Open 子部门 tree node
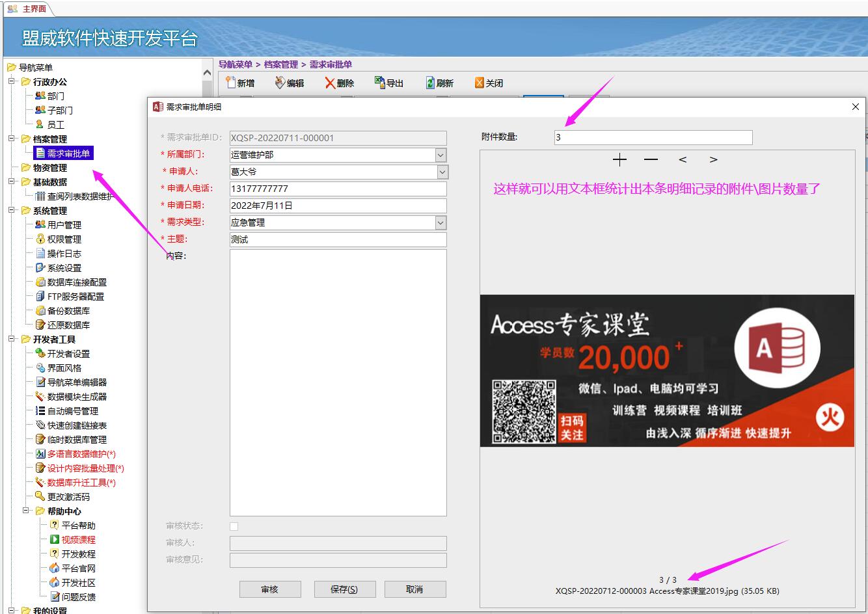Image resolution: width=868 pixels, height=614 pixels. click(x=60, y=111)
